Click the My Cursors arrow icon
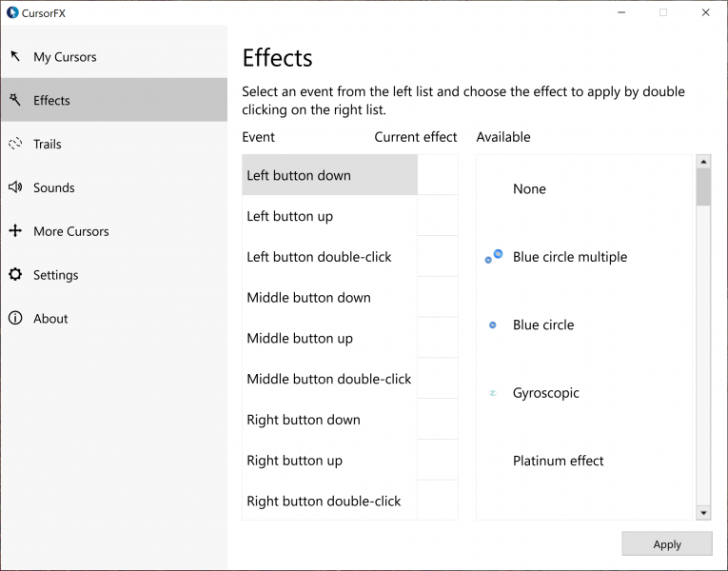Viewport: 728px width, 571px height. point(15,56)
